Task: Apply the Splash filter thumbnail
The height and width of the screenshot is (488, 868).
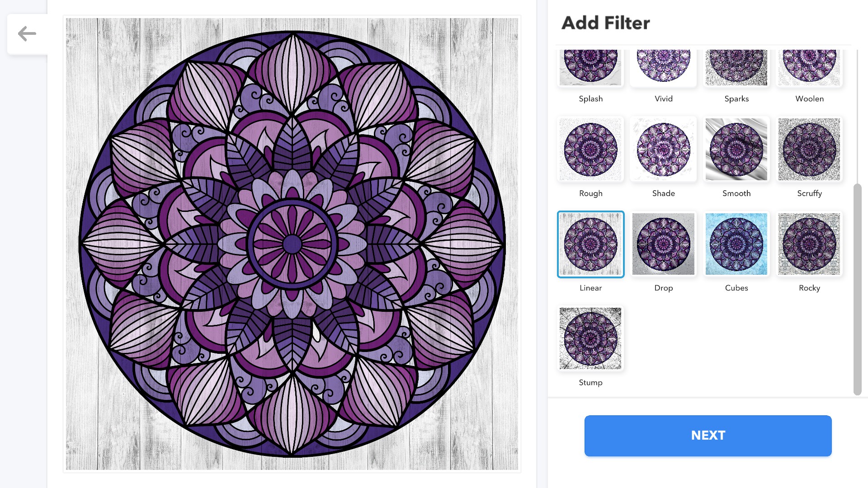Action: click(590, 68)
